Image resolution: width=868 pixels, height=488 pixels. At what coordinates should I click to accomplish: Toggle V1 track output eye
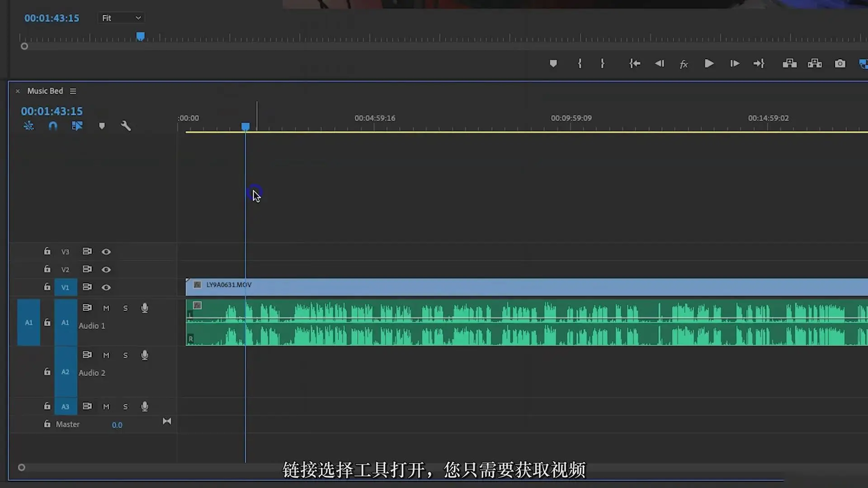coord(106,287)
